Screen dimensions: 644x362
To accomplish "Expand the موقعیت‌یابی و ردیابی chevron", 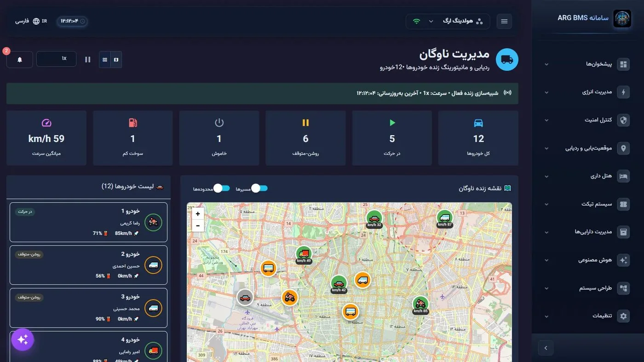I will (546, 148).
